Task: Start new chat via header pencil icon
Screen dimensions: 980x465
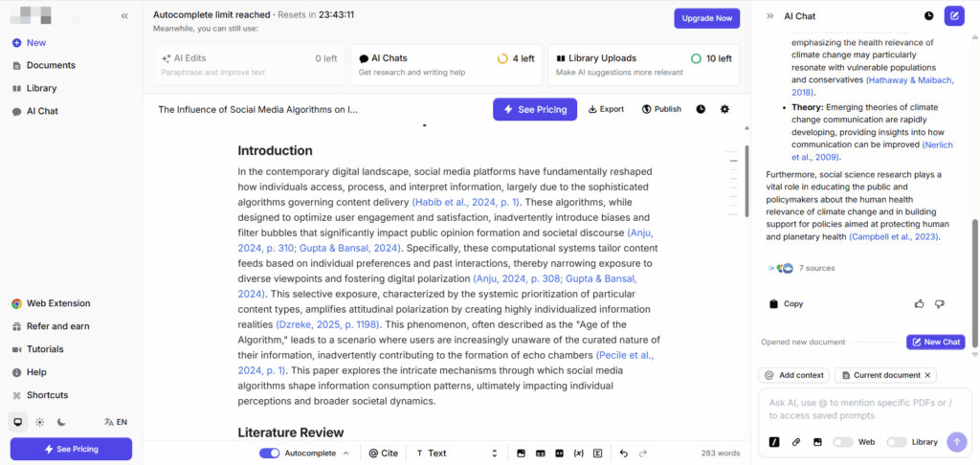Action: click(x=954, y=15)
